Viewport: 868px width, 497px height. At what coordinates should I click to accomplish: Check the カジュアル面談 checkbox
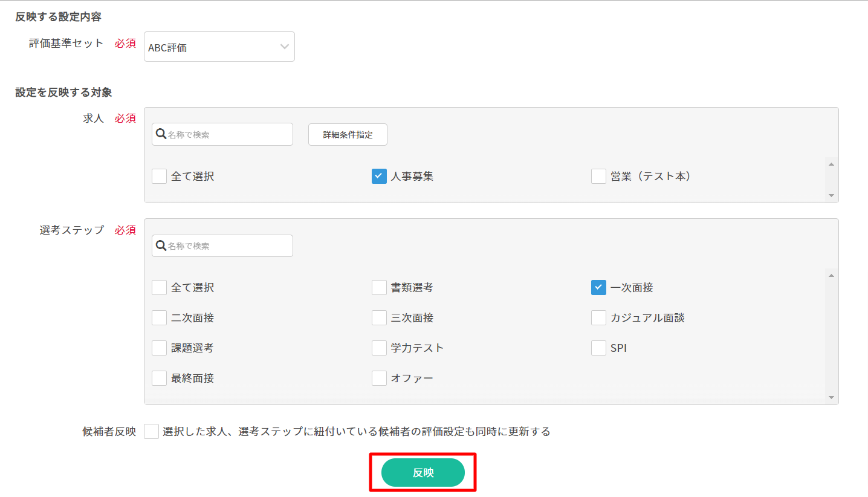[598, 318]
